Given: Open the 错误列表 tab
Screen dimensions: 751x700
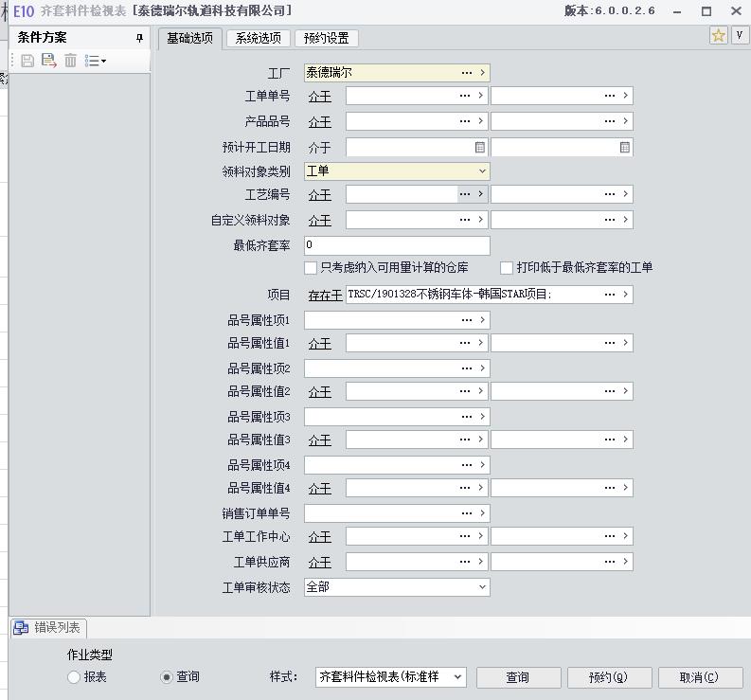Looking at the screenshot, I should (x=49, y=628).
